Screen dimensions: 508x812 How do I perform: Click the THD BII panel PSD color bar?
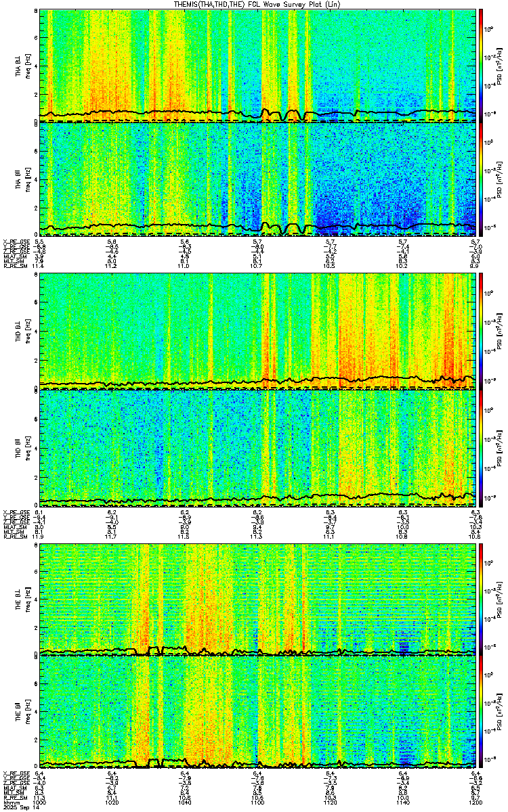tap(481, 447)
